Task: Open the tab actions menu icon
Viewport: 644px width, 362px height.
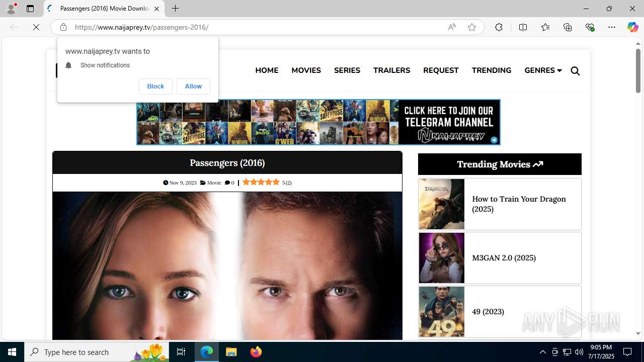Action: pos(30,9)
